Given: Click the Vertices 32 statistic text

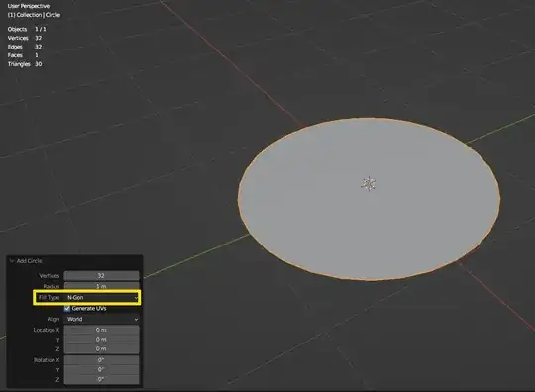Looking at the screenshot, I should [x=25, y=38].
